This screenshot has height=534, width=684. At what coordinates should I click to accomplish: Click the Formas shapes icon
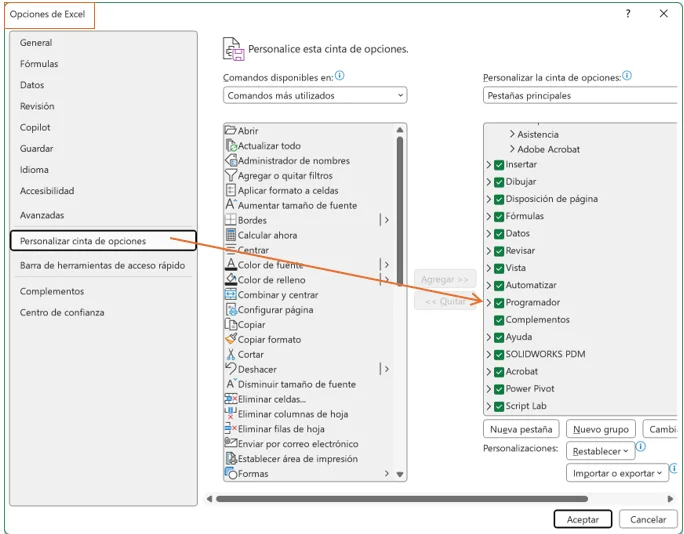(x=231, y=473)
